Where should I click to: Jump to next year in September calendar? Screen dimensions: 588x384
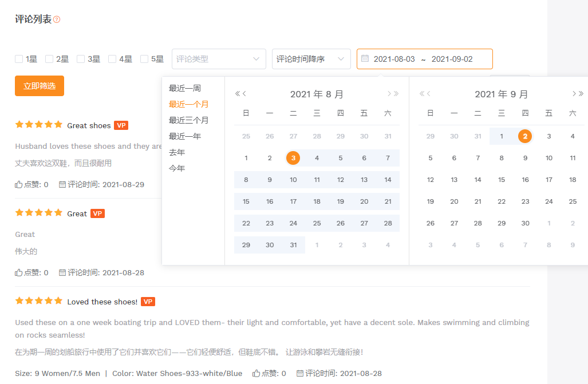pyautogui.click(x=581, y=94)
